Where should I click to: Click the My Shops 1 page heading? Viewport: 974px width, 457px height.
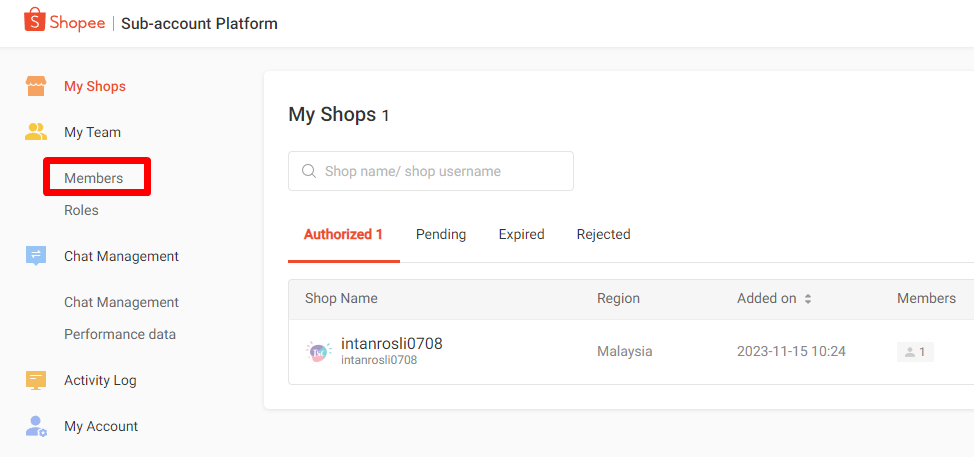coord(339,115)
